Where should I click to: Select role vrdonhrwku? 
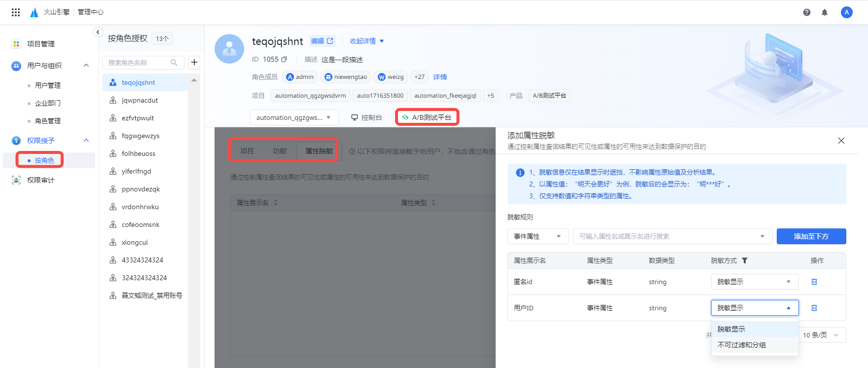pos(145,207)
